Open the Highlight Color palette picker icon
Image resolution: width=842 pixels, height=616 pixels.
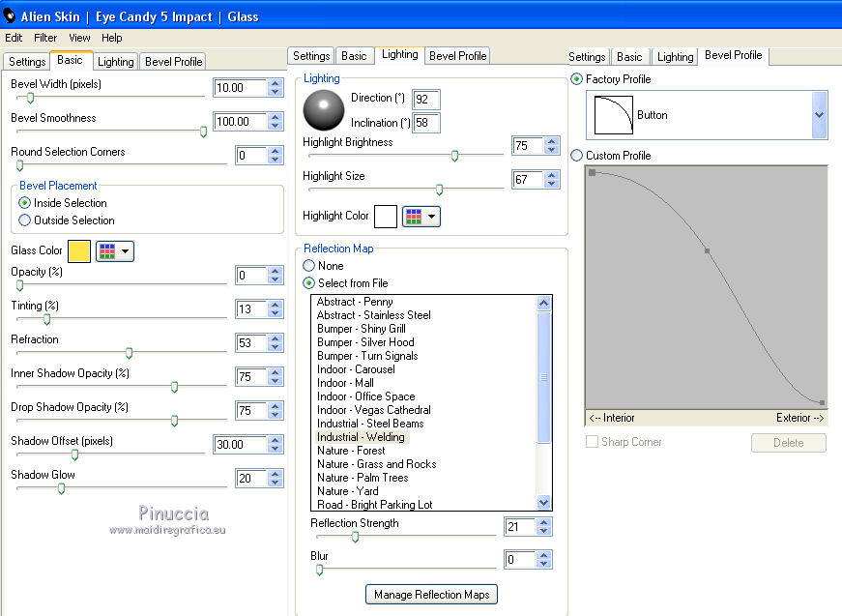pos(421,216)
